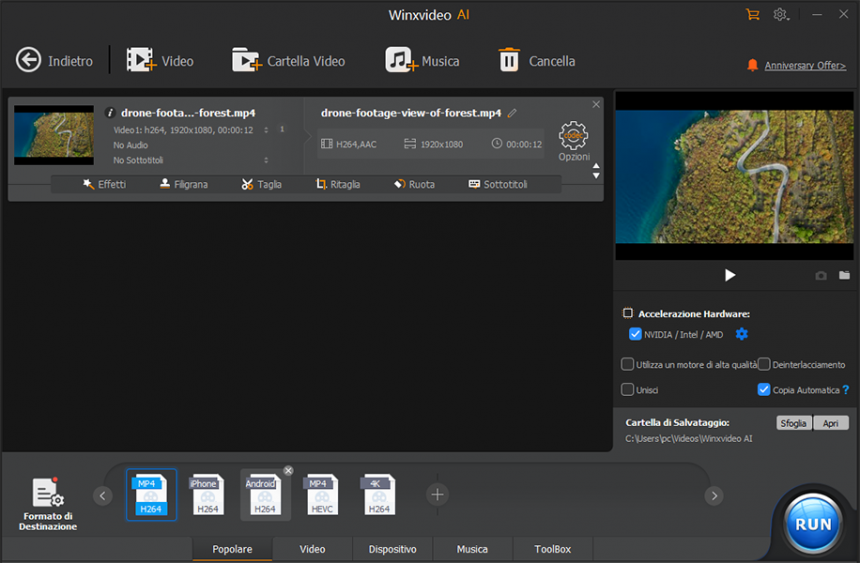Click the preview video image

point(734,176)
